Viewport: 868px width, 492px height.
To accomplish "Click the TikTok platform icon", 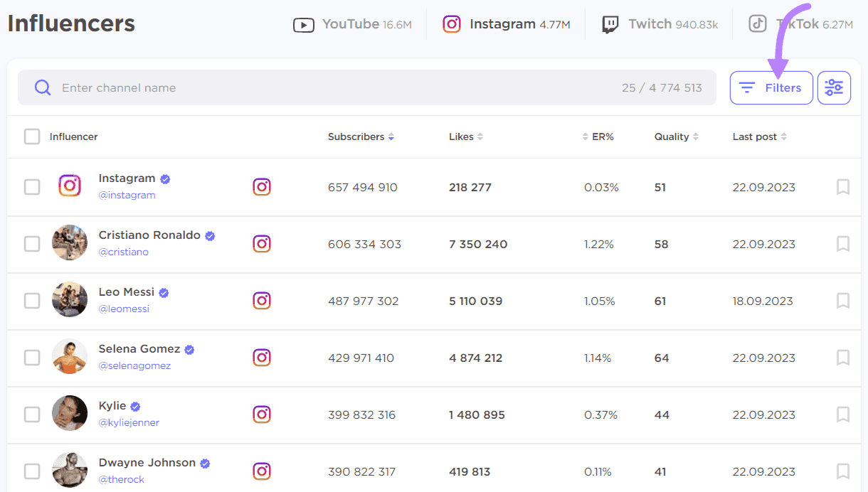I will tap(758, 24).
